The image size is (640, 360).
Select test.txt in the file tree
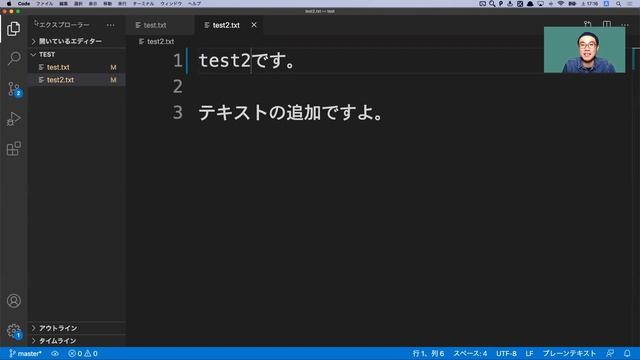77,67
